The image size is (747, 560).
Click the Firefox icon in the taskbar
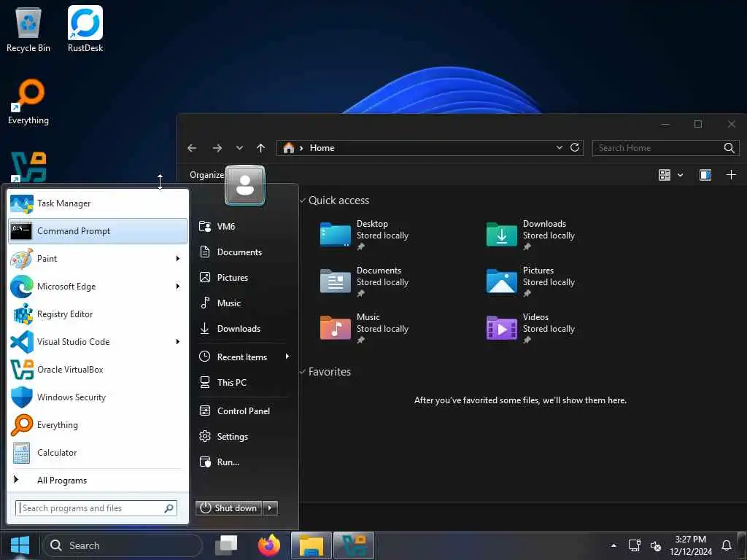pyautogui.click(x=269, y=545)
